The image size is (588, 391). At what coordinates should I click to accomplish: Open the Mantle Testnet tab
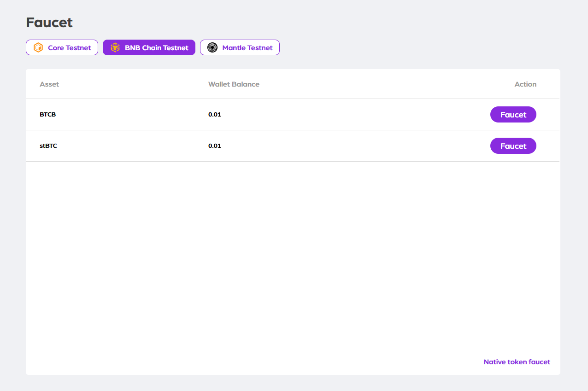[247, 47]
